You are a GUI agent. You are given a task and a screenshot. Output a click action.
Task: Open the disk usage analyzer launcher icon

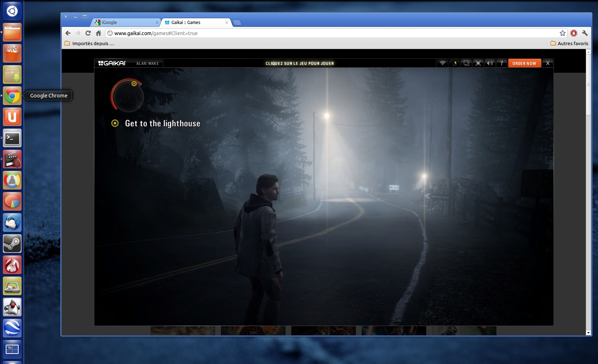pyautogui.click(x=12, y=286)
